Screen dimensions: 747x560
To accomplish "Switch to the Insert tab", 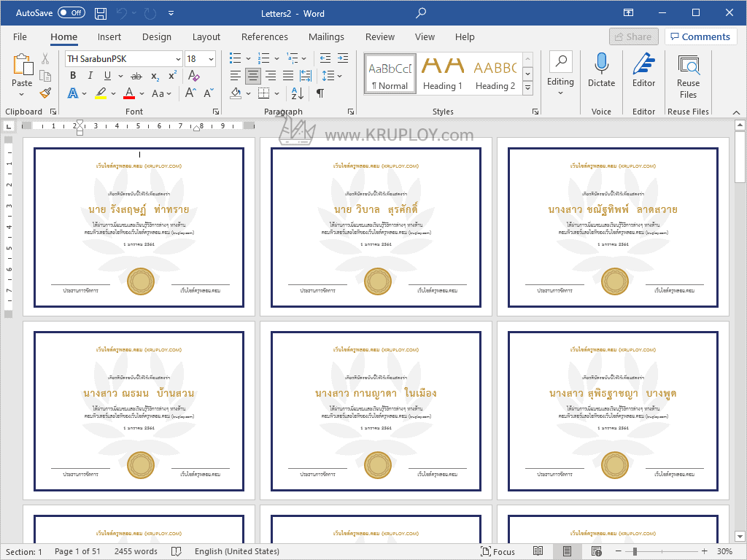I will (x=109, y=36).
